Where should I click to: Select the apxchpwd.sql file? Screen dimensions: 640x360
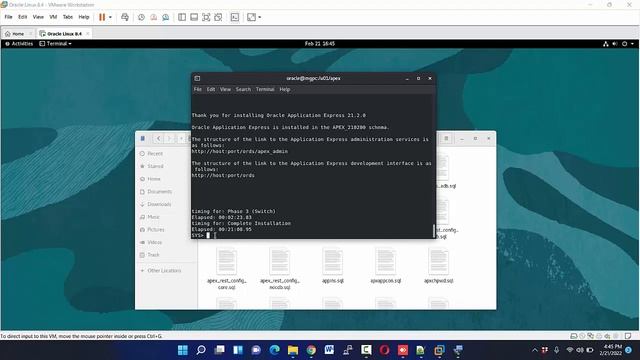[x=439, y=266]
